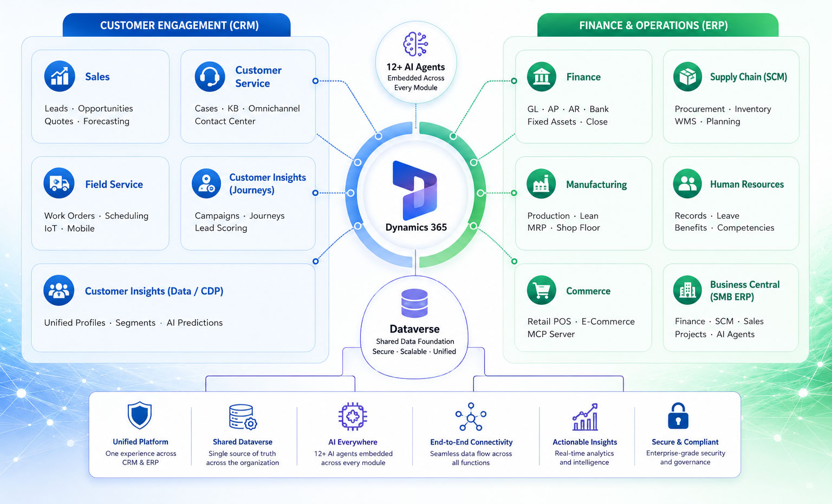The image size is (832, 504).
Task: Click the Manufacturing heading
Action: coord(596,185)
